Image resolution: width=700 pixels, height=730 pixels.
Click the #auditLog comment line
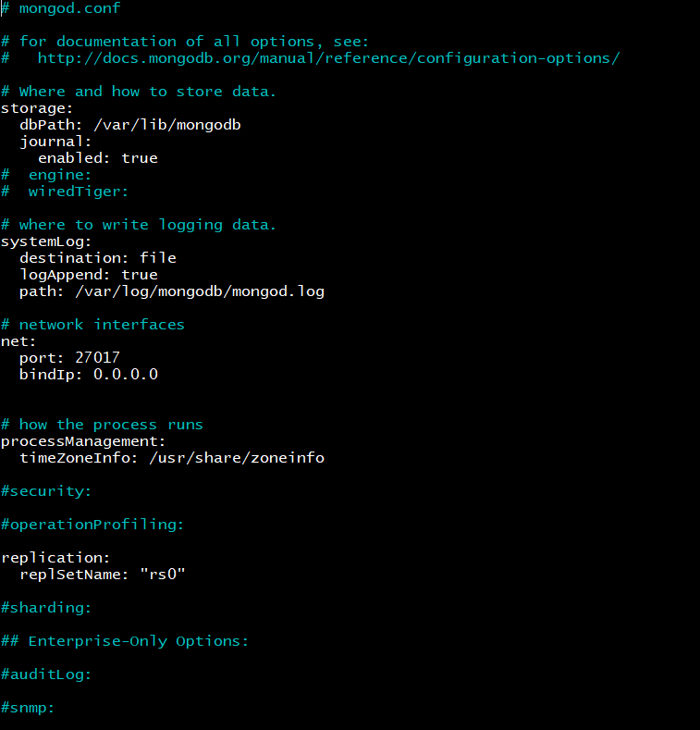(46, 674)
